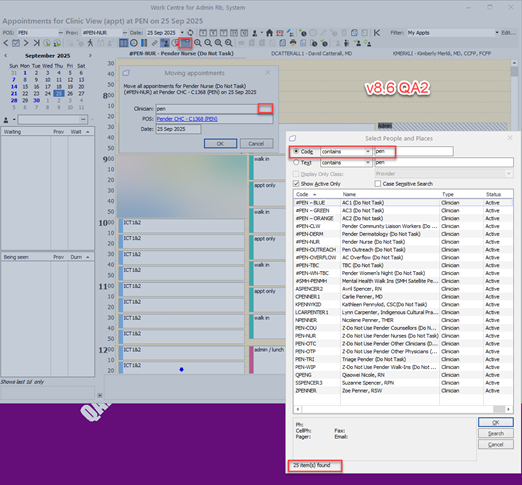Click the chain link icon
The image size is (522, 485).
click(154, 43)
